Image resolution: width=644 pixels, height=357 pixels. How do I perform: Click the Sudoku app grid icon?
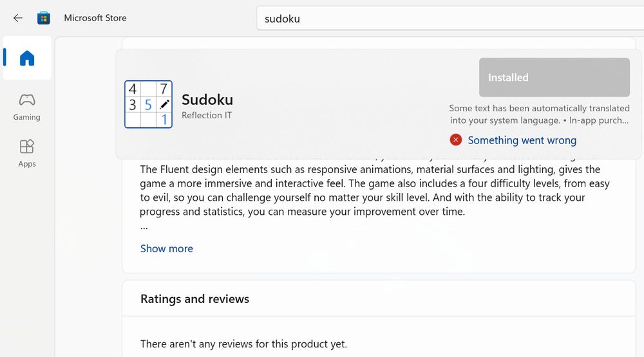pyautogui.click(x=148, y=104)
